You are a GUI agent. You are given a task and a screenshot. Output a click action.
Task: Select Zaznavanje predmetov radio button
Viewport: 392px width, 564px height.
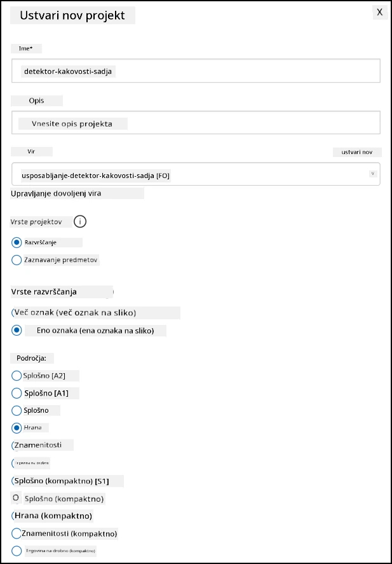[x=17, y=260]
